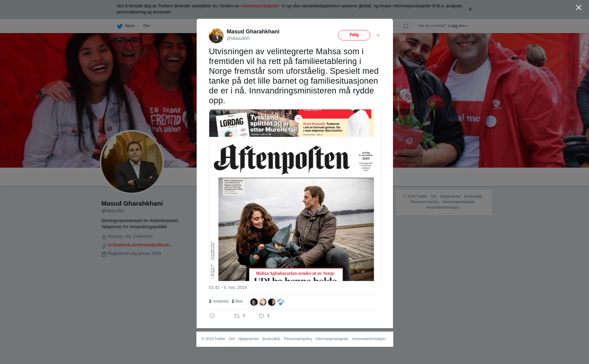Click the Følg button
Image resolution: width=589 pixels, height=364 pixels.
click(354, 35)
